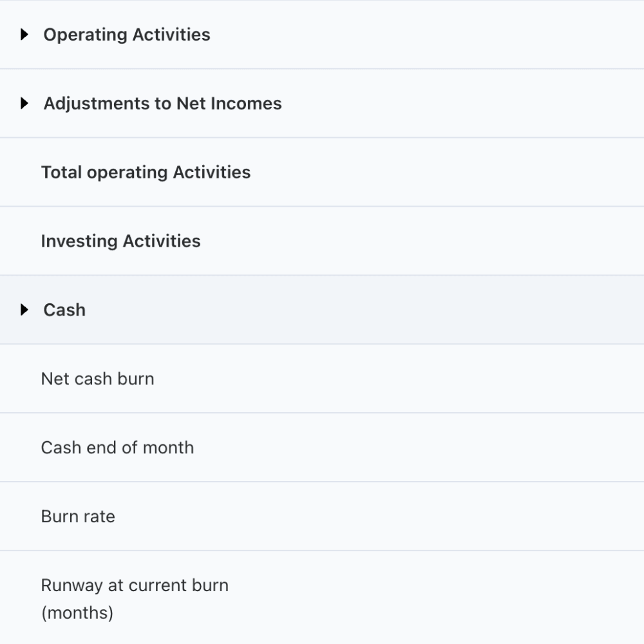Click the Operating Activities label
644x644 pixels.
point(126,35)
